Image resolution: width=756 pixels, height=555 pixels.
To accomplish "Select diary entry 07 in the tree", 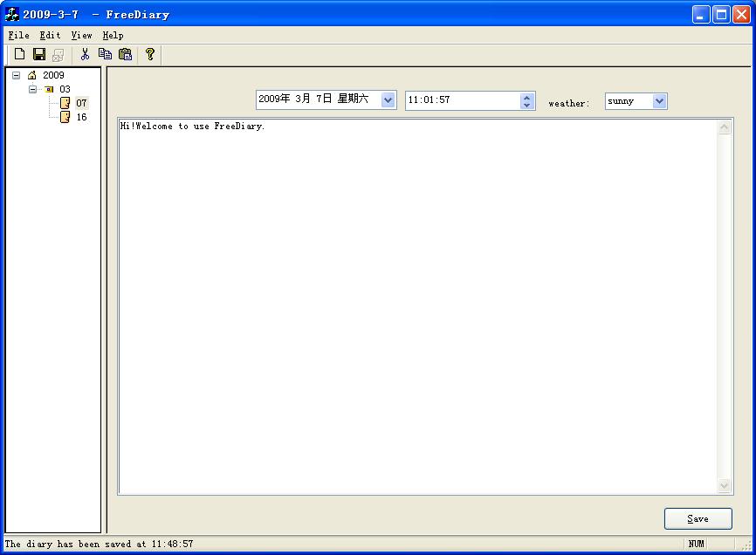I will (81, 103).
